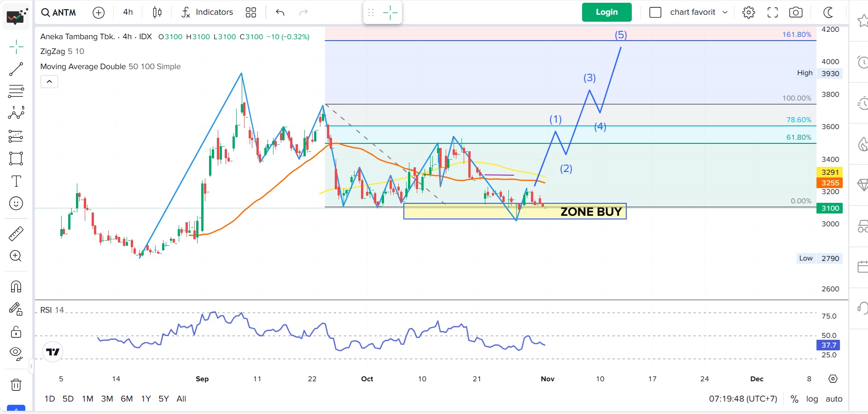The width and height of the screenshot is (868, 414).
Task: Select the text annotation tool
Action: 16,181
